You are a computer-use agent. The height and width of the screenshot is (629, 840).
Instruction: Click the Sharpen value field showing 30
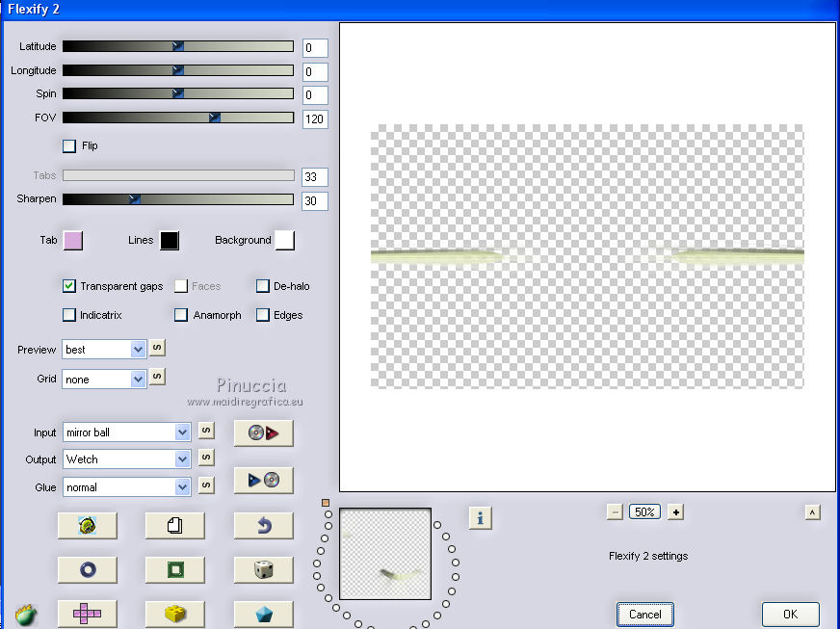[x=315, y=201]
